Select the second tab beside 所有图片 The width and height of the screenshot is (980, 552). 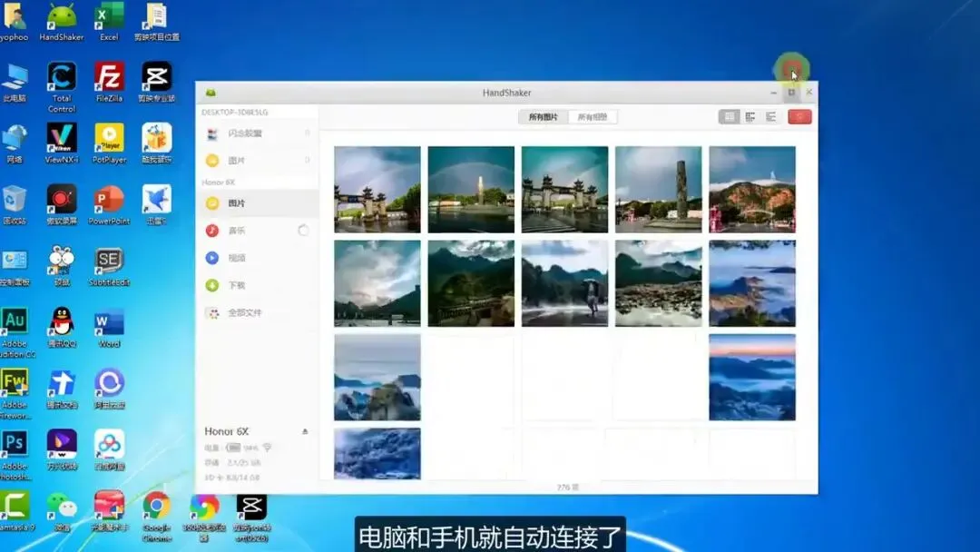point(593,117)
